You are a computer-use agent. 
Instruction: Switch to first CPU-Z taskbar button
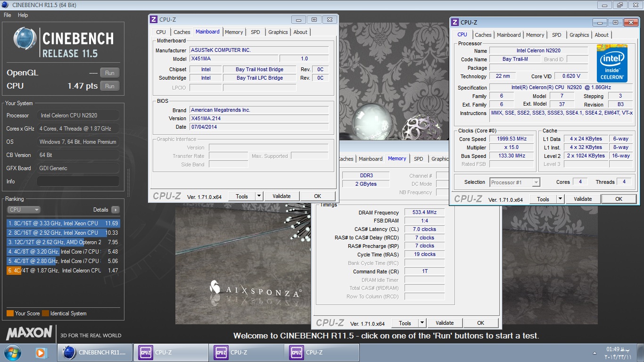click(171, 352)
